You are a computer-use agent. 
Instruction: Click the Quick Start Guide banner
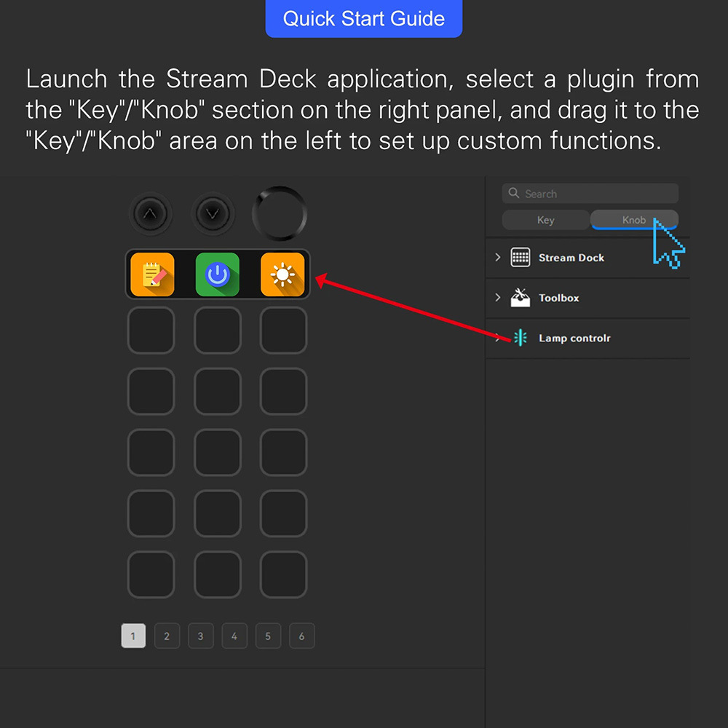pyautogui.click(x=363, y=19)
